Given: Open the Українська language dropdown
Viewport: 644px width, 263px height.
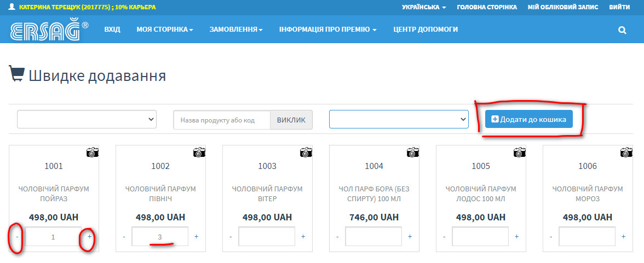Looking at the screenshot, I should (423, 7).
